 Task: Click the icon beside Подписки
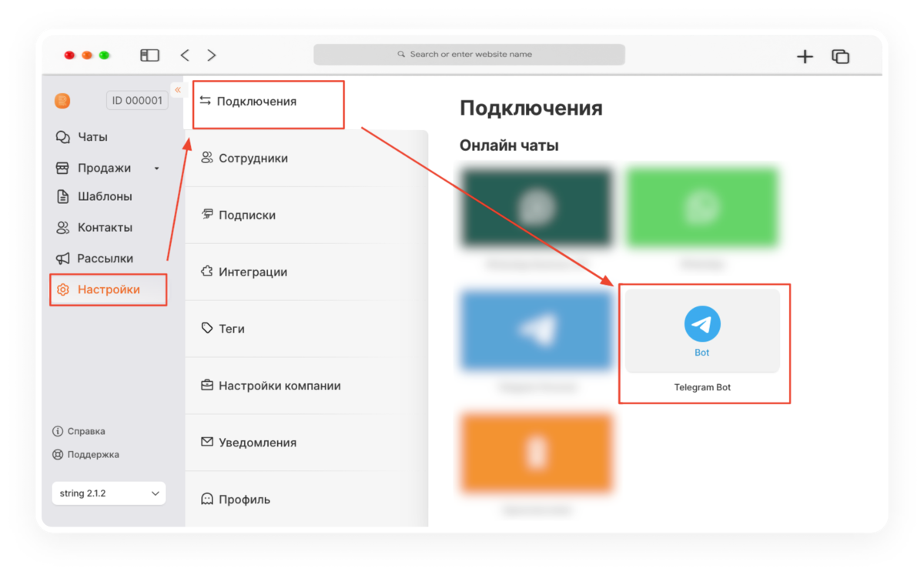tap(207, 215)
